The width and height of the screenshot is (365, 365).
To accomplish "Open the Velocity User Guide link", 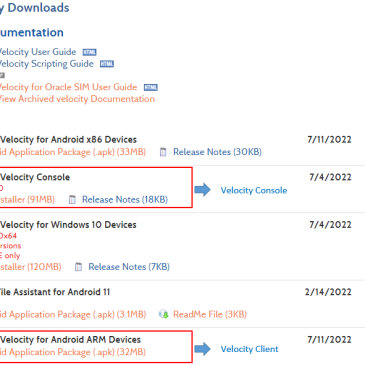I will click(x=38, y=52).
